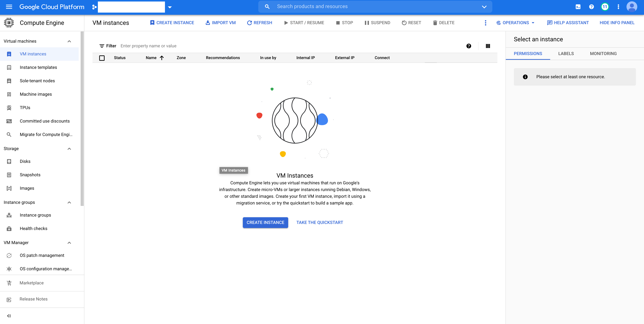The height and width of the screenshot is (324, 644).
Task: Switch to the Labels tab
Action: (x=566, y=54)
